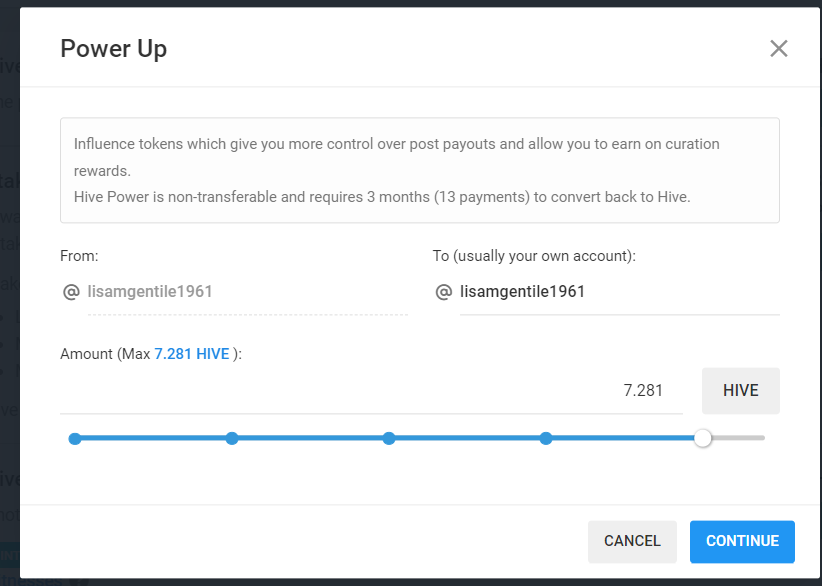Click the 7.281 HIVE max amount link
Screen dimensions: 822x586
coord(192,354)
